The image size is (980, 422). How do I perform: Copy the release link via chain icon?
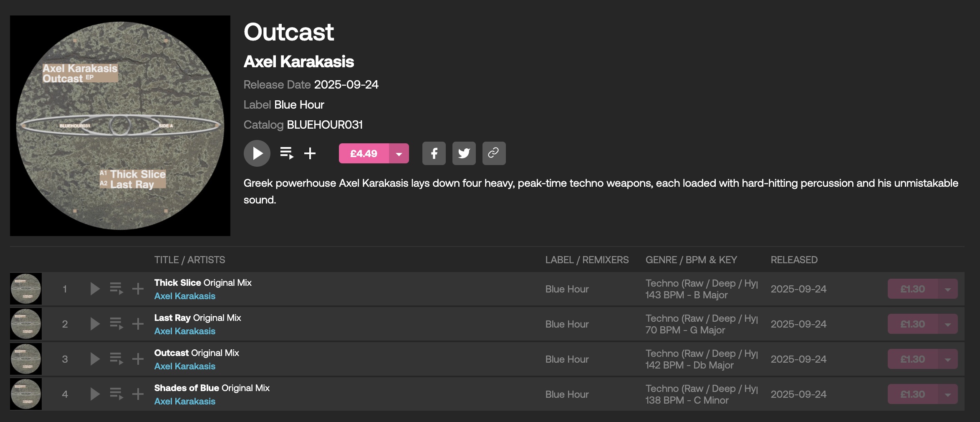tap(494, 153)
